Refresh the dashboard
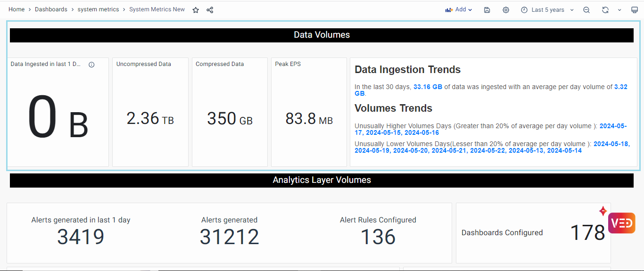The height and width of the screenshot is (271, 644). (605, 10)
